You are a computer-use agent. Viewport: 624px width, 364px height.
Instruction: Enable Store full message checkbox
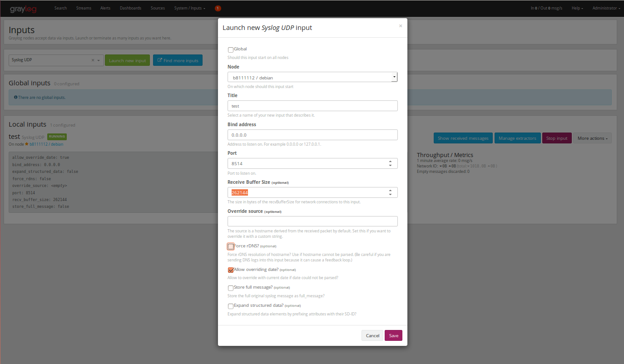[231, 288]
